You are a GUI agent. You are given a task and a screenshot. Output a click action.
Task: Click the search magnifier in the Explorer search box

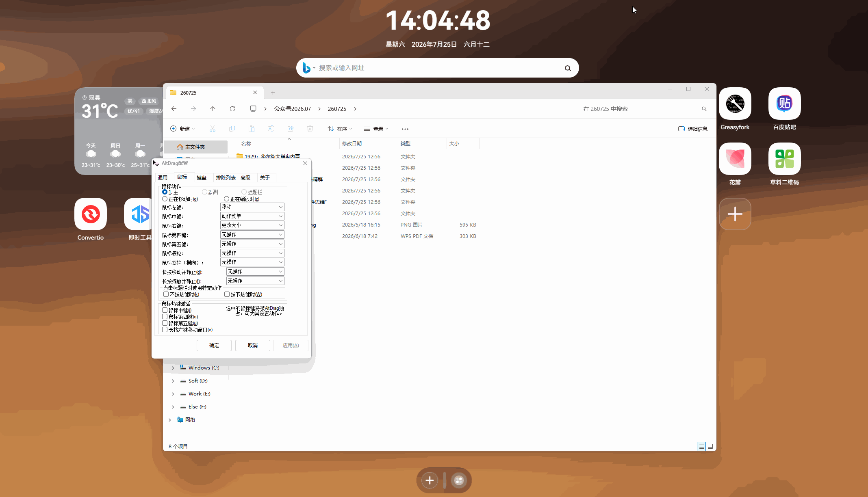point(704,109)
